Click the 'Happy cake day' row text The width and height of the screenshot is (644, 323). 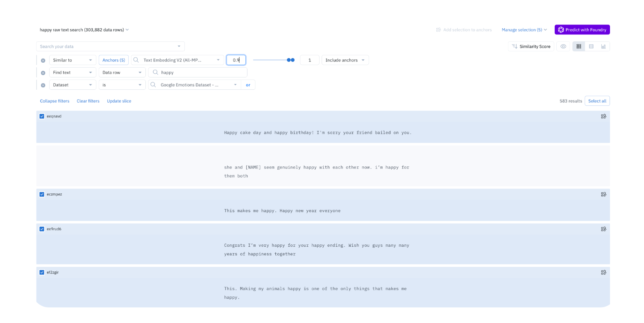pyautogui.click(x=318, y=133)
